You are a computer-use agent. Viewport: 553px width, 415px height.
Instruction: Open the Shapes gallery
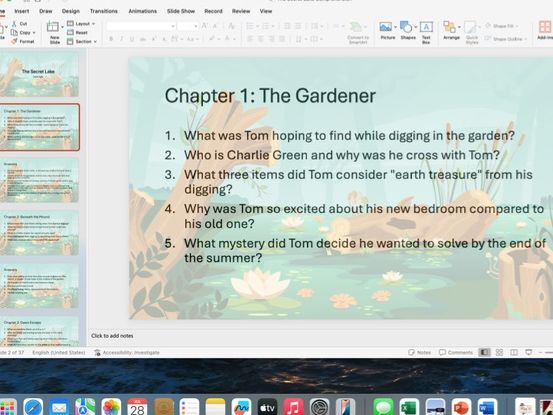click(407, 30)
